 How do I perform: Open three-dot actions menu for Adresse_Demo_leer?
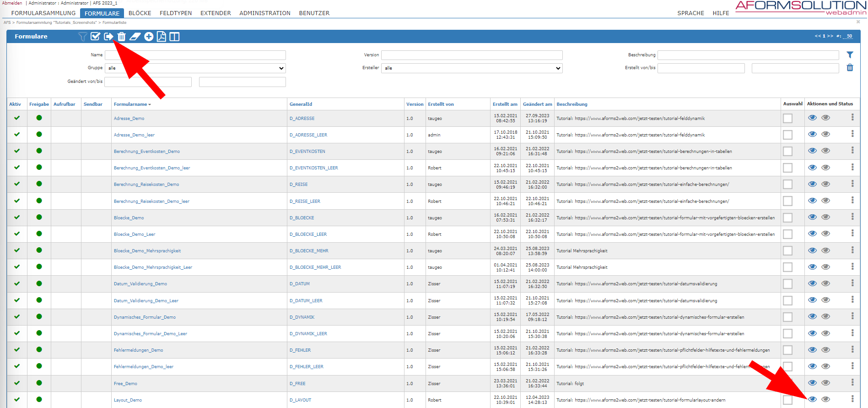(x=852, y=134)
